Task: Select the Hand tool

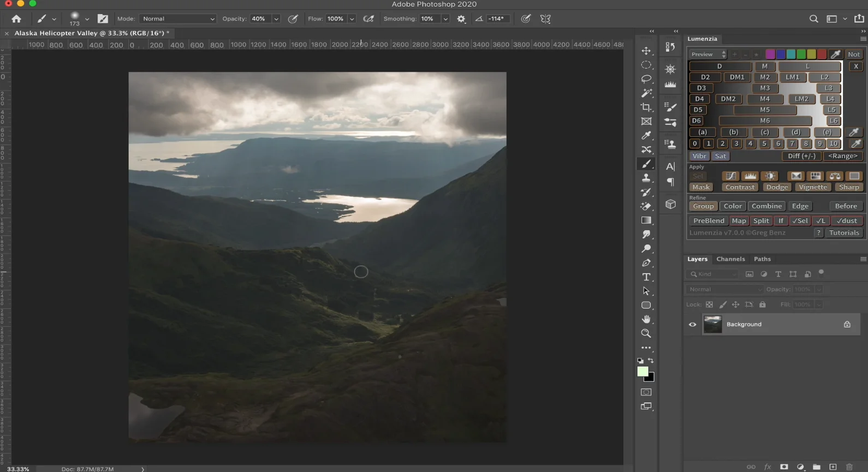Action: (646, 319)
